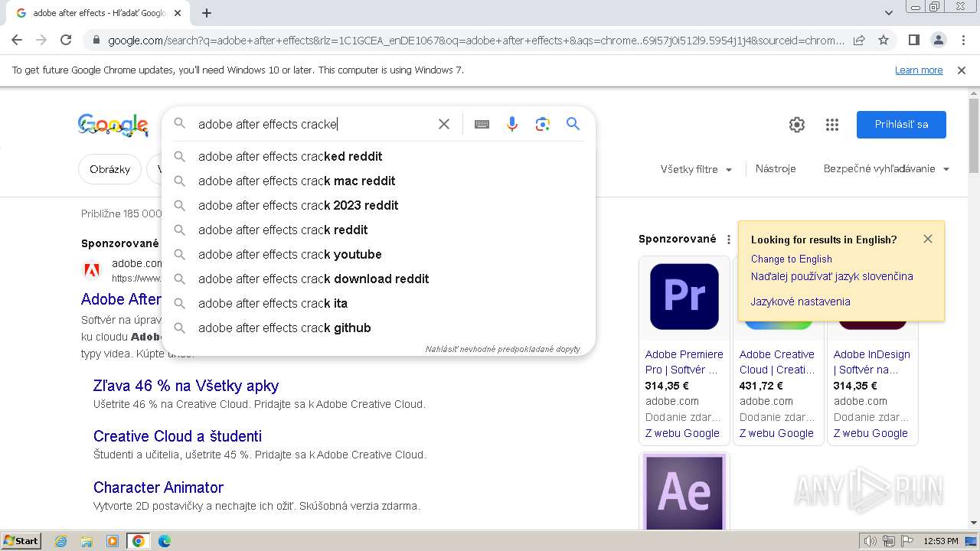Open Windows Media Player taskbar icon

coord(113,541)
